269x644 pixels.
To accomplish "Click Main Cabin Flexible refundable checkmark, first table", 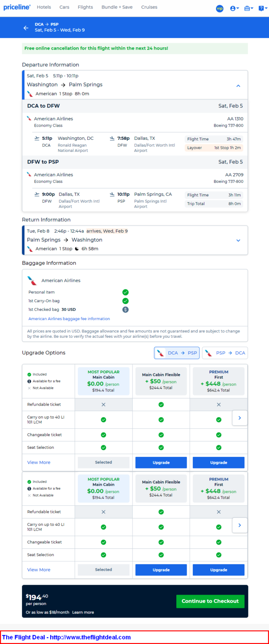I will pyautogui.click(x=161, y=405).
